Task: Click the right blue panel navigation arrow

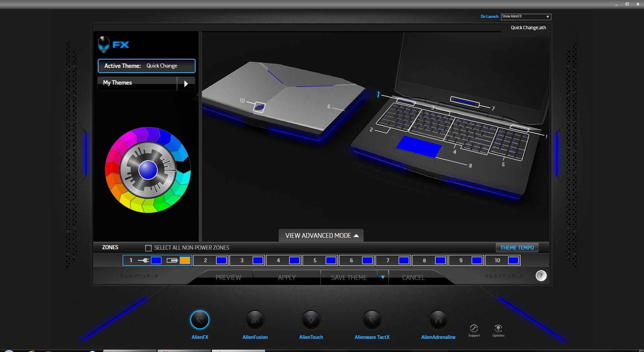Action: [x=557, y=155]
